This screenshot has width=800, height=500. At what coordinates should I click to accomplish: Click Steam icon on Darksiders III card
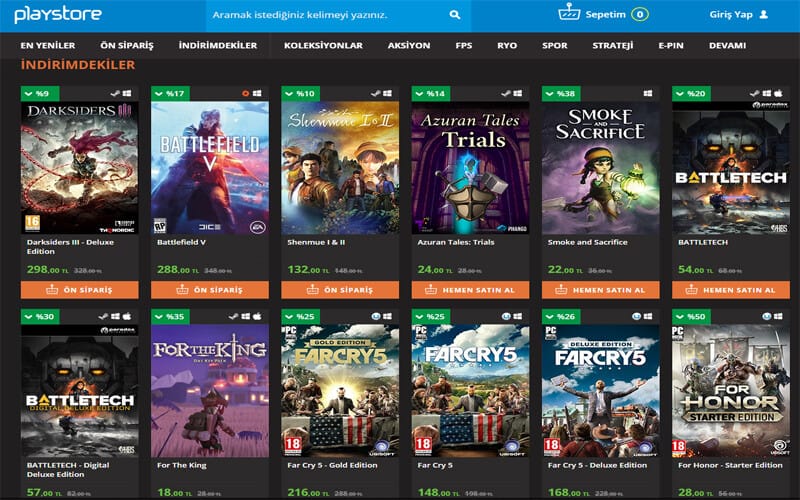pos(116,93)
